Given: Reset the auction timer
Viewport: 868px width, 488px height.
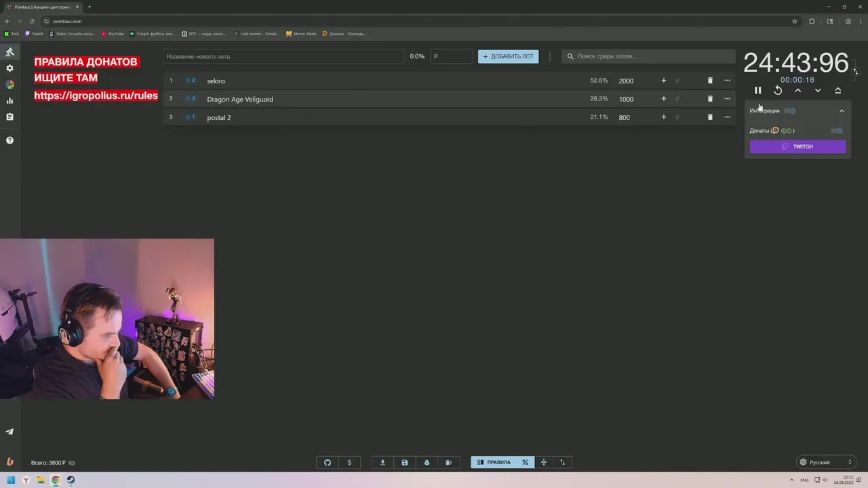Looking at the screenshot, I should 778,90.
